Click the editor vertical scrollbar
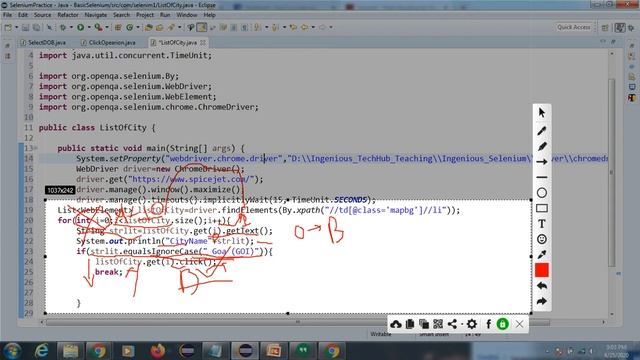The image size is (640, 360). coord(611,172)
